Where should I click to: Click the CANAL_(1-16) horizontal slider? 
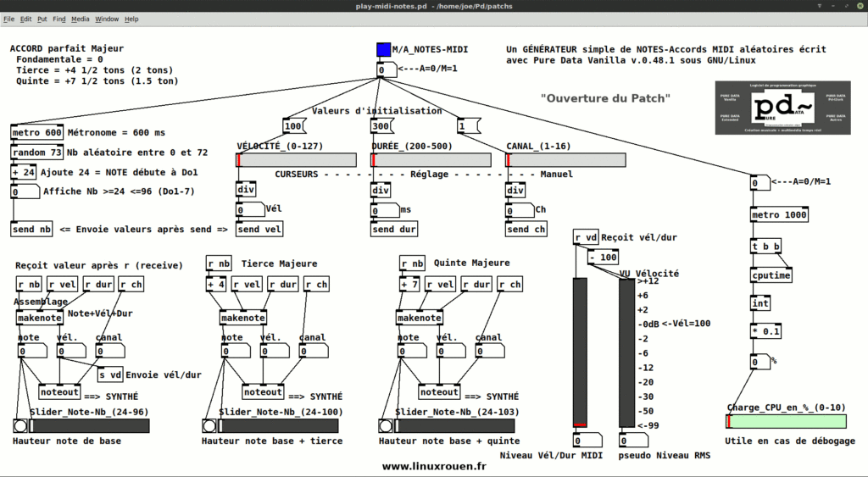coord(565,160)
